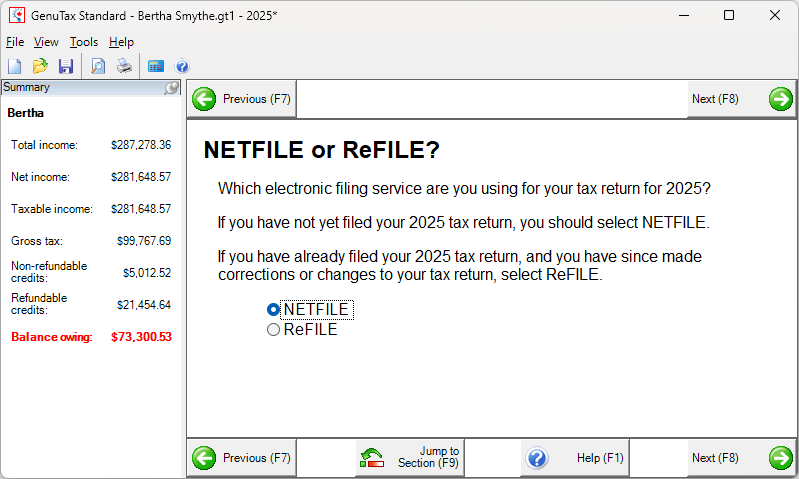The width and height of the screenshot is (799, 479).
Task: Click the blue help question mark toolbar icon
Action: click(182, 66)
